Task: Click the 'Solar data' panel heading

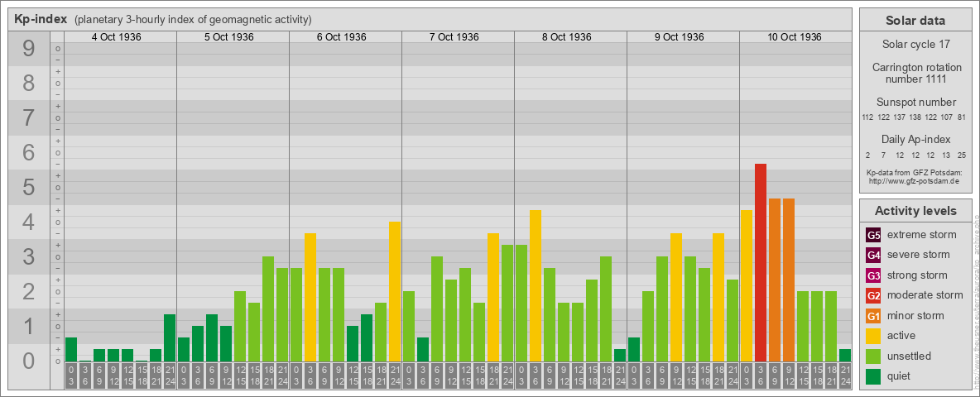Action: 915,21
